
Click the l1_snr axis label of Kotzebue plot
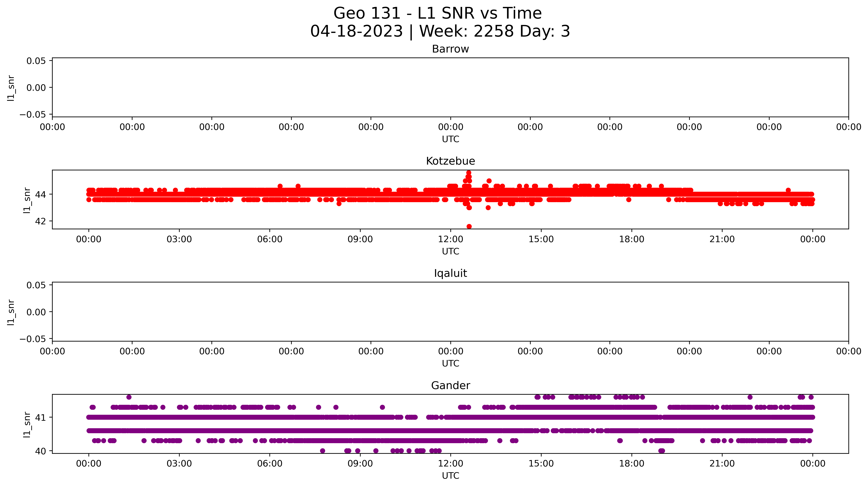pyautogui.click(x=27, y=200)
